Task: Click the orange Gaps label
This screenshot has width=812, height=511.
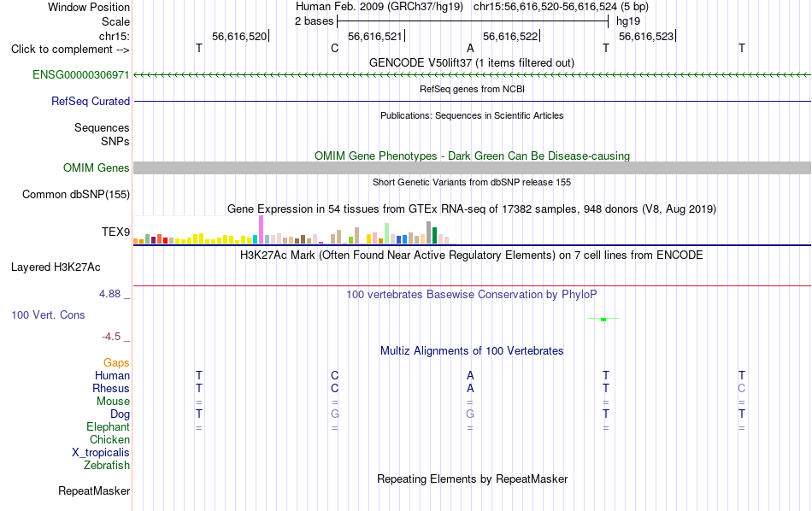Action: (x=116, y=363)
